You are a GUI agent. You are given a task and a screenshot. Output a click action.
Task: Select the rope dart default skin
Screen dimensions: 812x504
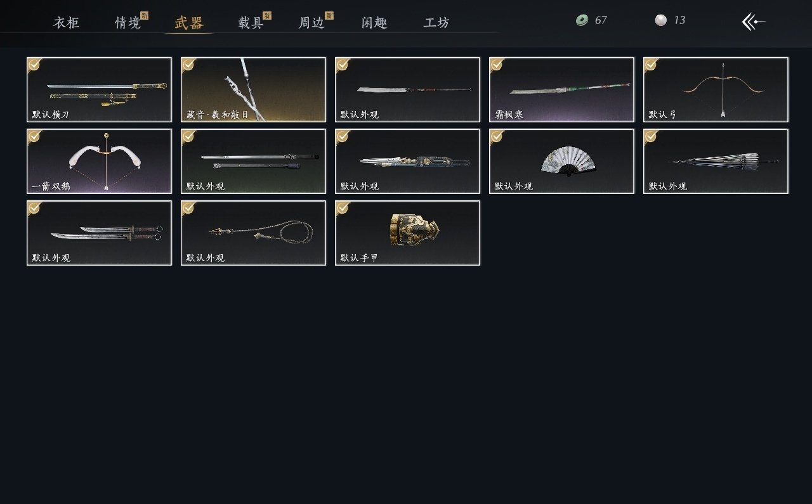point(253,233)
